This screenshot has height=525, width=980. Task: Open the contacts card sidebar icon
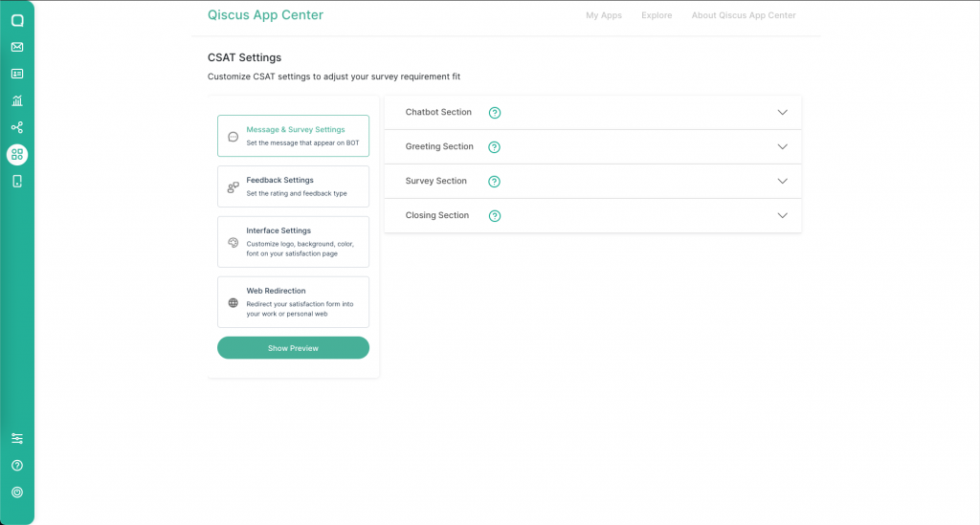(x=17, y=74)
